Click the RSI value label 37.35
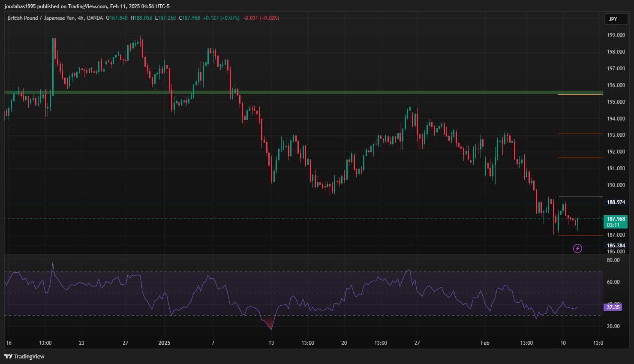 pyautogui.click(x=613, y=307)
